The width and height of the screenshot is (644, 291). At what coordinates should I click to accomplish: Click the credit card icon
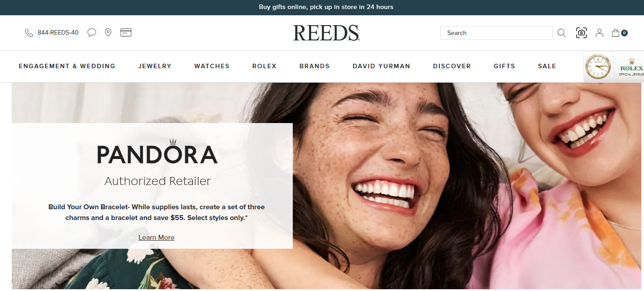(x=126, y=32)
